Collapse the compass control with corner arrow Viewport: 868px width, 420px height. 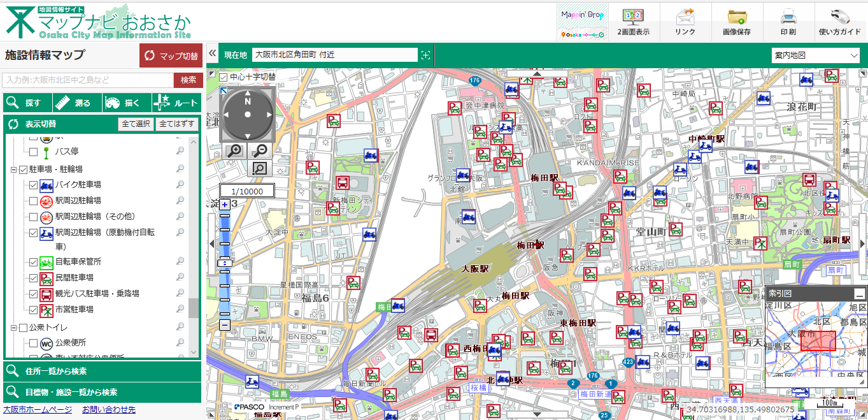click(x=224, y=91)
